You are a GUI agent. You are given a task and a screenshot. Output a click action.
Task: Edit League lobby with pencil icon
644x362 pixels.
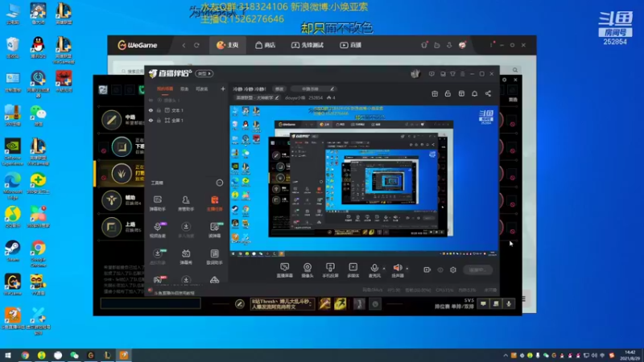240,304
